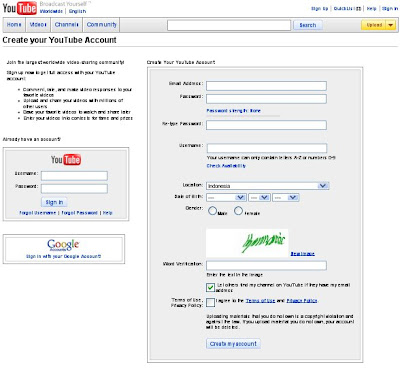Click the Search button
The height and width of the screenshot is (369, 400).
tap(308, 25)
